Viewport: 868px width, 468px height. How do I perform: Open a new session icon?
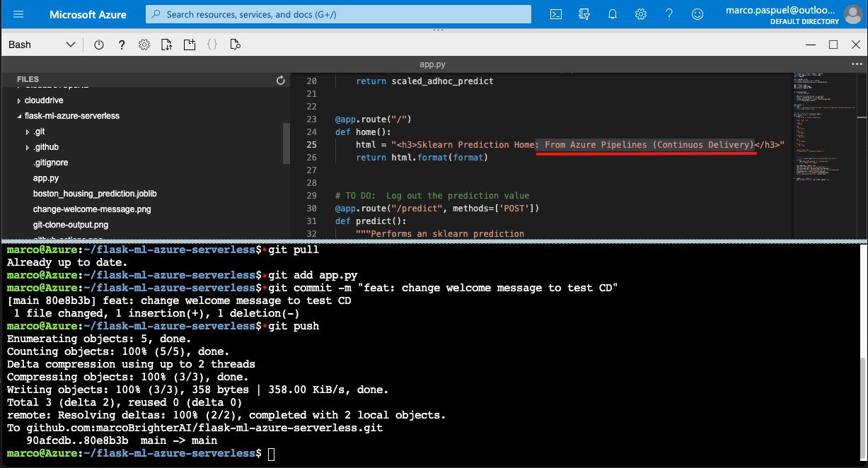190,45
